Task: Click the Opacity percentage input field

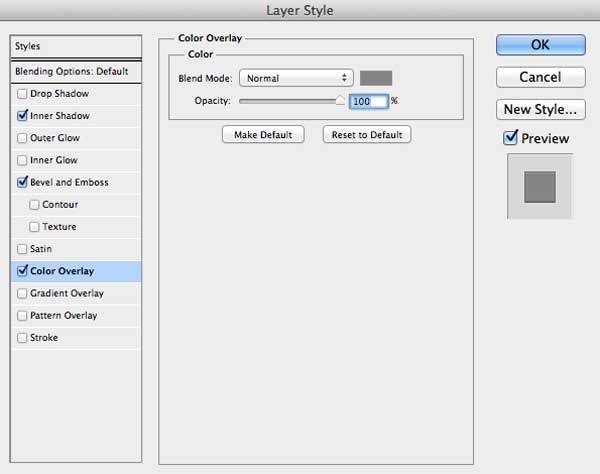Action: (x=368, y=101)
